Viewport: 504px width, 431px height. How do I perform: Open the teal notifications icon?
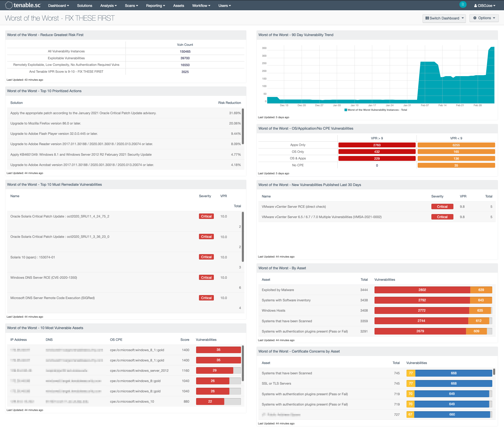(463, 4)
